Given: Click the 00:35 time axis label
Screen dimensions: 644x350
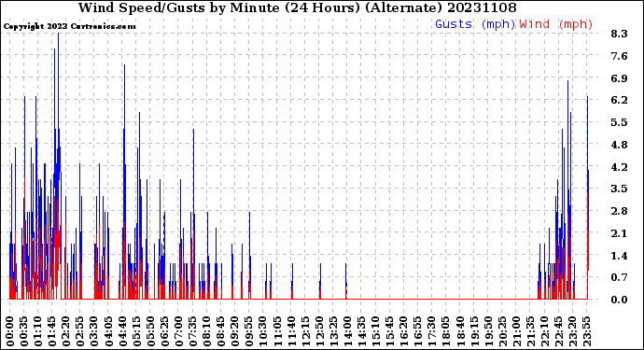Looking at the screenshot, I should (24, 331).
